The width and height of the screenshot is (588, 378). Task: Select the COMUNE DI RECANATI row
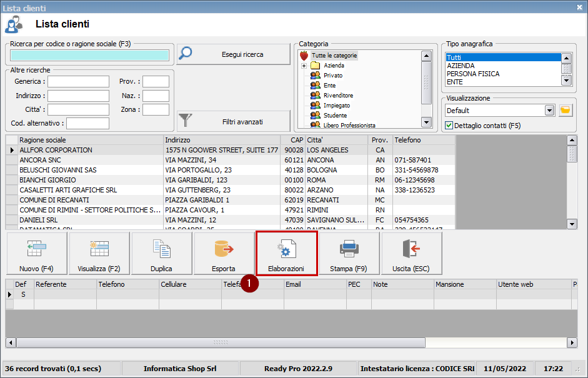(x=230, y=200)
